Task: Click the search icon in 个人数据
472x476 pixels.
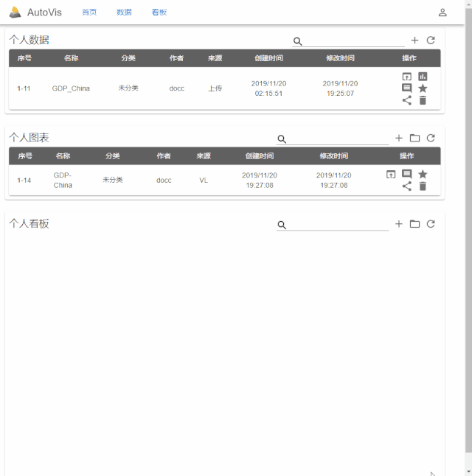Action: pyautogui.click(x=297, y=41)
